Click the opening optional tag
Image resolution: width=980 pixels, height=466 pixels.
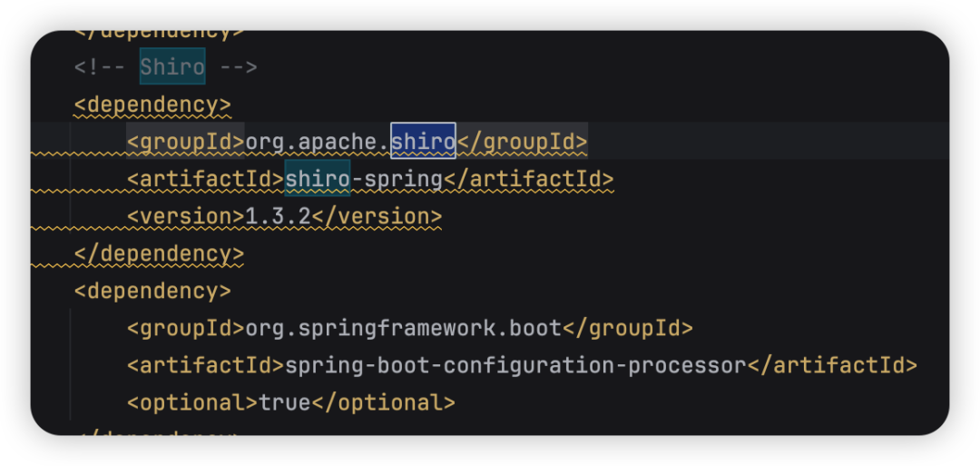[x=192, y=402]
